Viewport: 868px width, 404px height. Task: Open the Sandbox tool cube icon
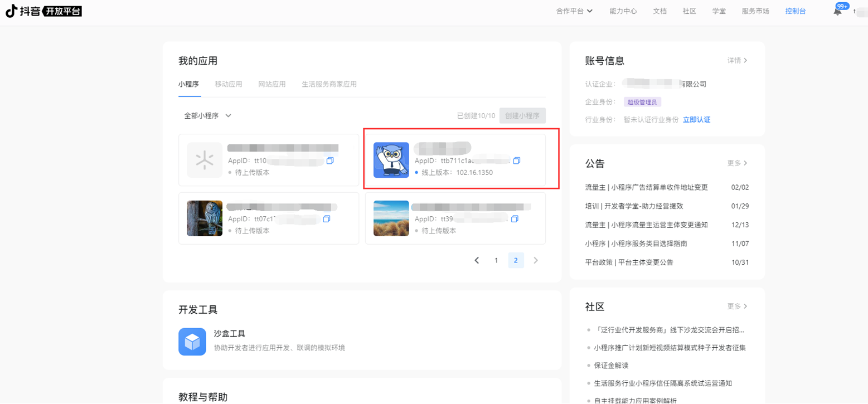(x=192, y=342)
